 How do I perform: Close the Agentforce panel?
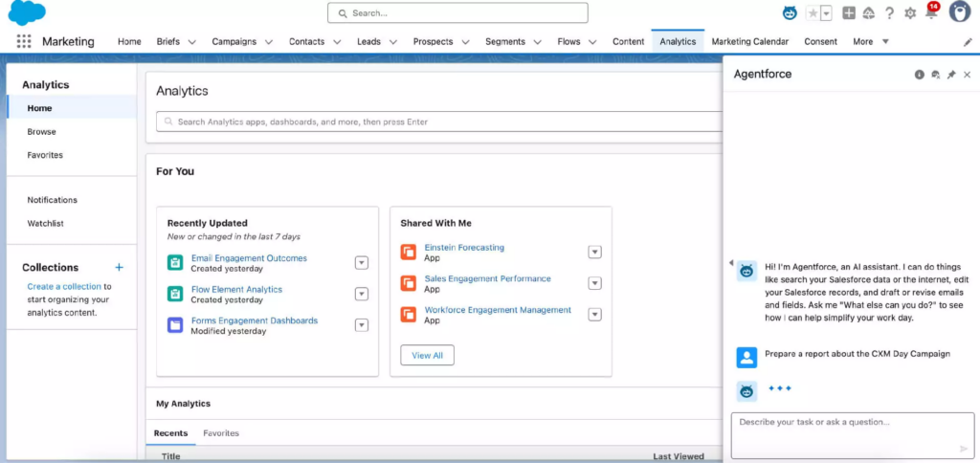pos(967,75)
